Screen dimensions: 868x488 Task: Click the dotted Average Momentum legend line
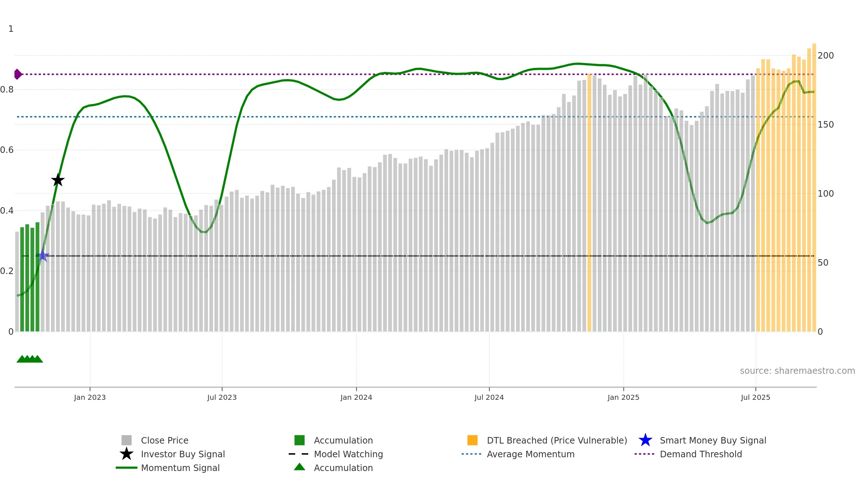pos(472,454)
